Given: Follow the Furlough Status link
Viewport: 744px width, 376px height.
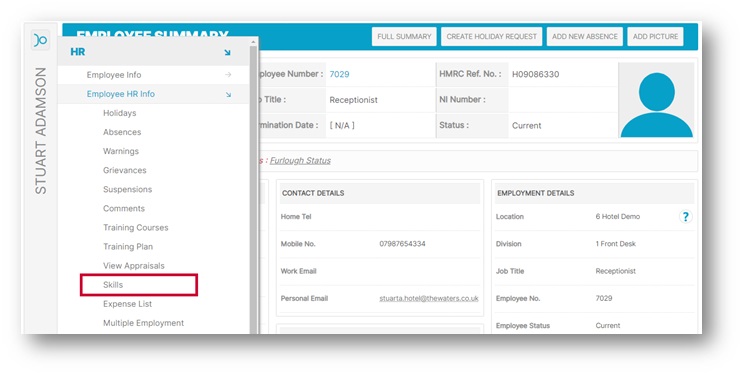Looking at the screenshot, I should click(x=300, y=160).
